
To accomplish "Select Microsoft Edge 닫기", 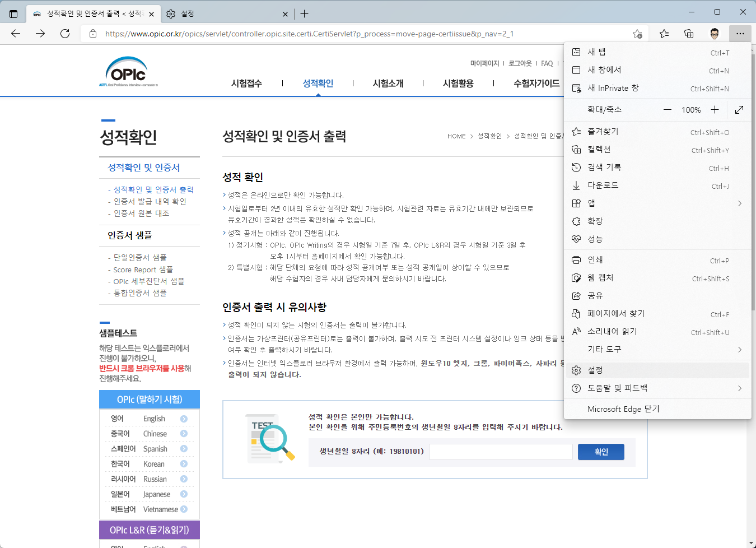I will tap(657, 409).
